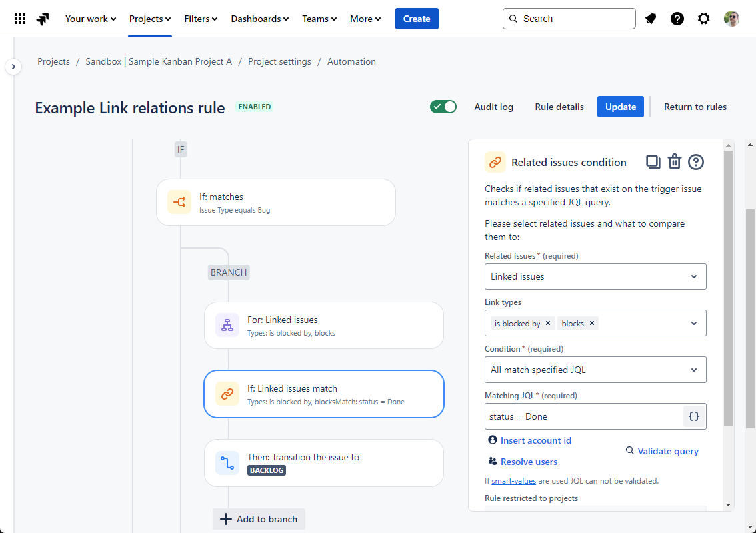The height and width of the screenshot is (533, 756).
Task: Delete the Related issues condition with trash icon
Action: click(x=674, y=161)
